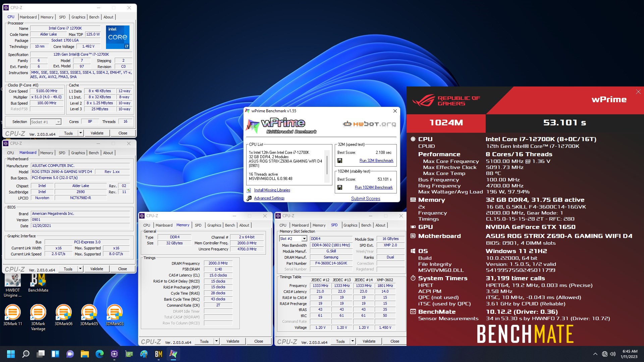Image resolution: width=644 pixels, height=362 pixels.
Task: Open the HWBOT Unigine desktop shortcut
Action: pyautogui.click(x=13, y=286)
